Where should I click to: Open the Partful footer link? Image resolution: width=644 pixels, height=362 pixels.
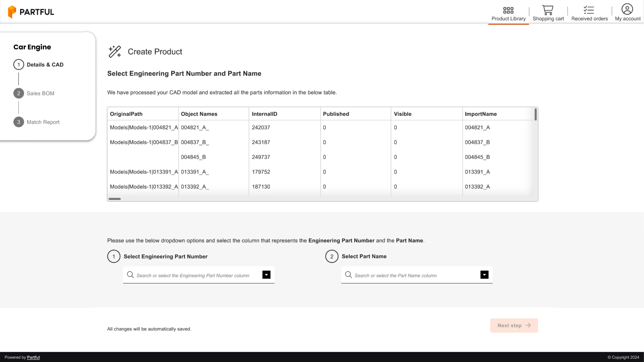pyautogui.click(x=33, y=357)
